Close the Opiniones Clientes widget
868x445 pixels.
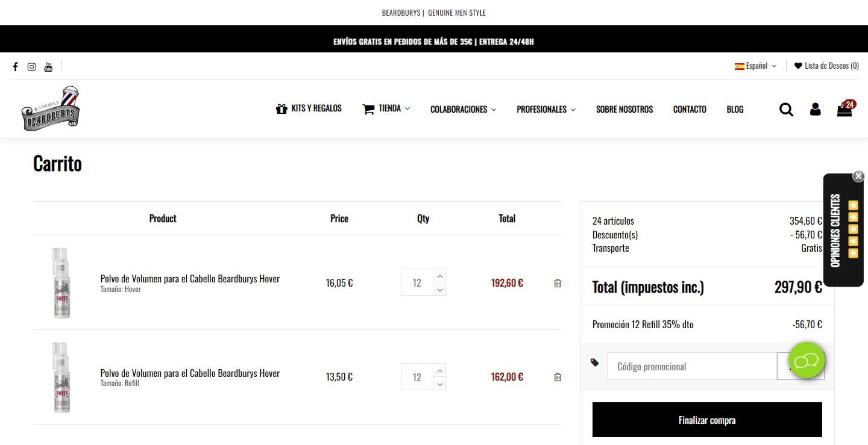pyautogui.click(x=858, y=176)
